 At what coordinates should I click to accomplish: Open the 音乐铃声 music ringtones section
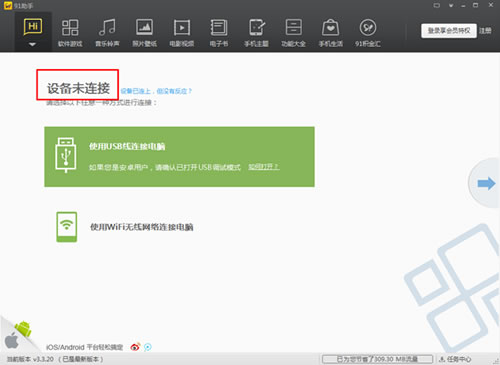[107, 32]
